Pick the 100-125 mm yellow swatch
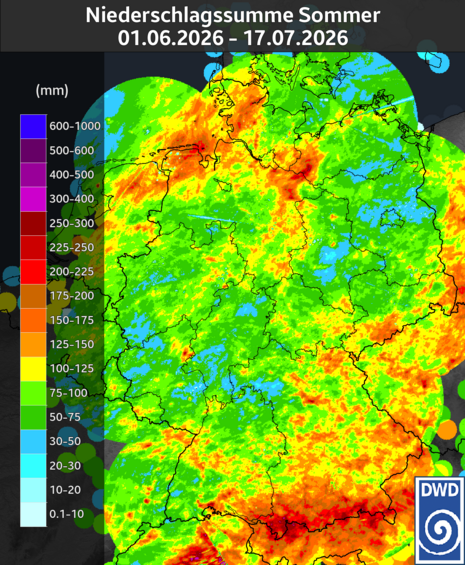The height and width of the screenshot is (565, 465). [33, 369]
